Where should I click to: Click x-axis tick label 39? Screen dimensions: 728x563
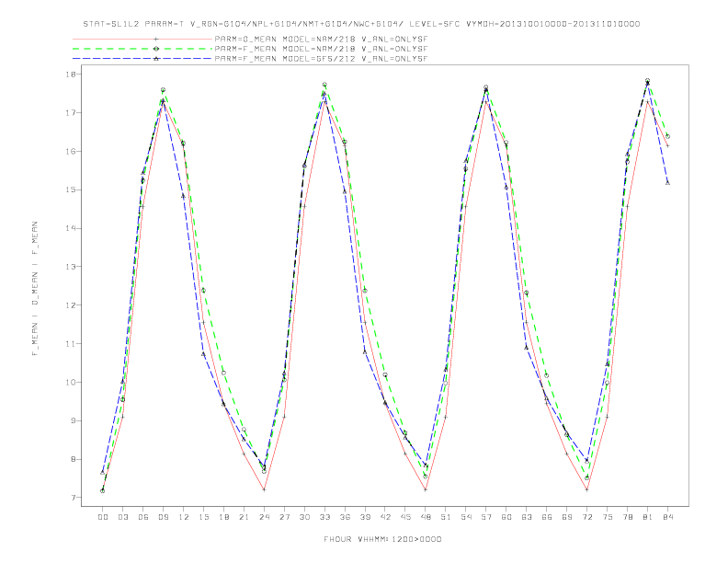point(365,517)
